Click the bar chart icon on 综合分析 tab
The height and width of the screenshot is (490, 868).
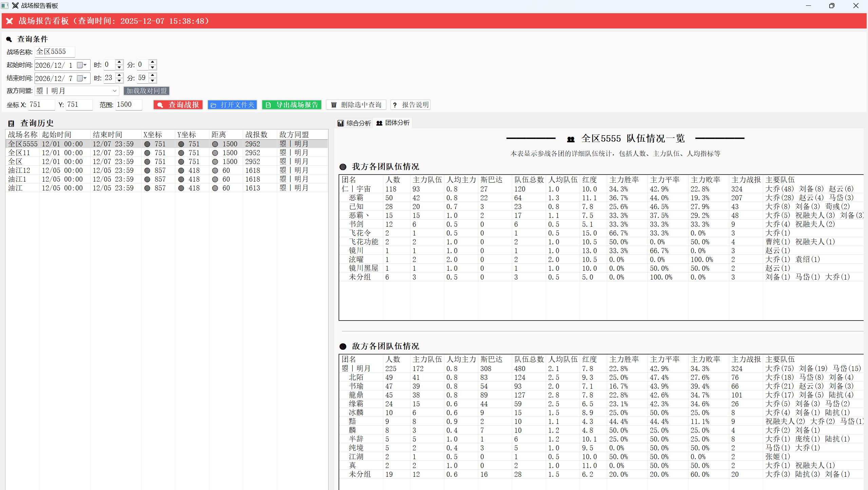(341, 123)
